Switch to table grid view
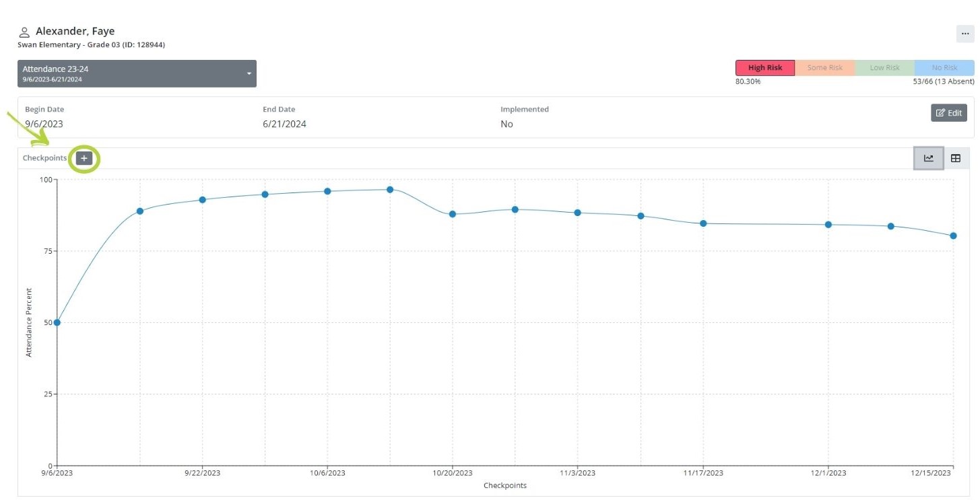This screenshot has height=500, width=980. click(x=956, y=158)
